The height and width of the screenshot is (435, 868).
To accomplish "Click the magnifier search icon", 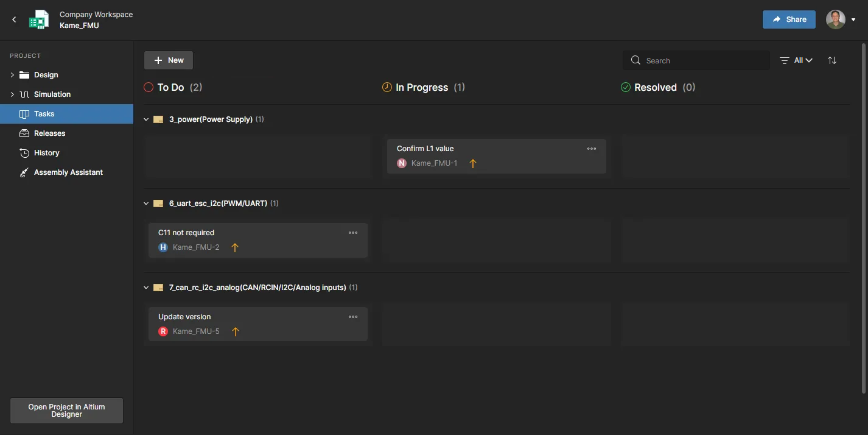I will 635,60.
